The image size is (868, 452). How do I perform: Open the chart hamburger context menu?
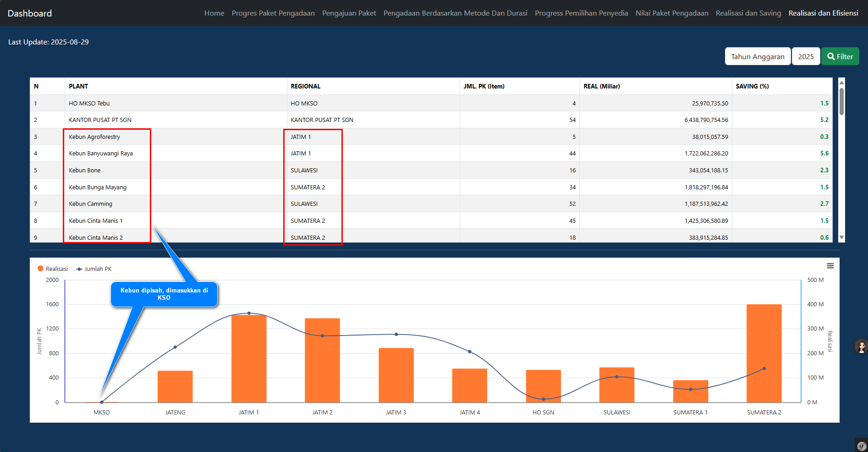click(x=830, y=266)
